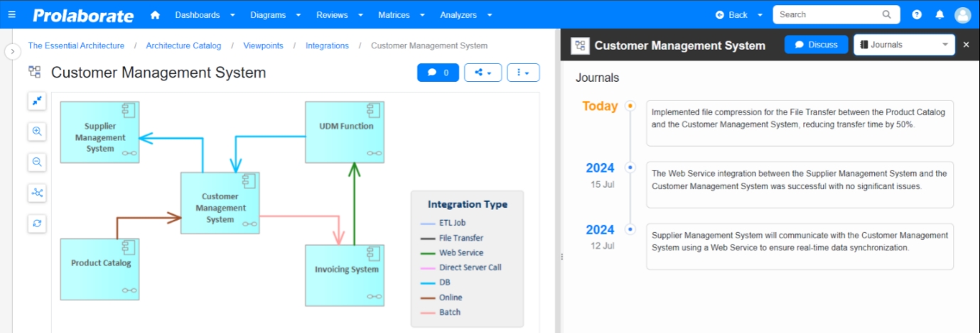Click the hamburger menu icon

point(11,15)
